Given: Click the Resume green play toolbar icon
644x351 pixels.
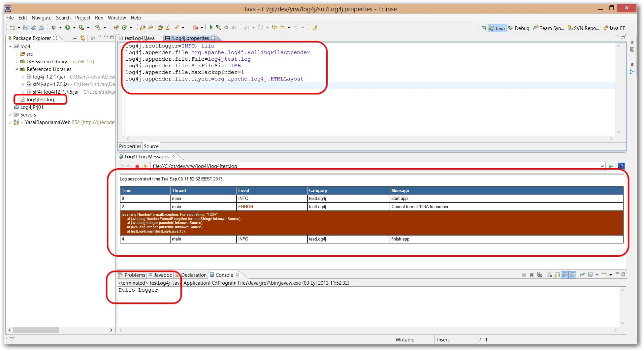Looking at the screenshot, I should [x=211, y=28].
